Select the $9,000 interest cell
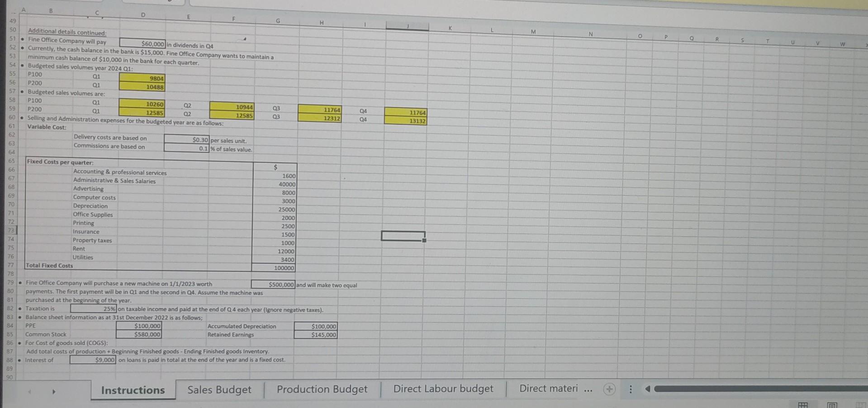Screen dimensions: 868x408 click(x=93, y=360)
